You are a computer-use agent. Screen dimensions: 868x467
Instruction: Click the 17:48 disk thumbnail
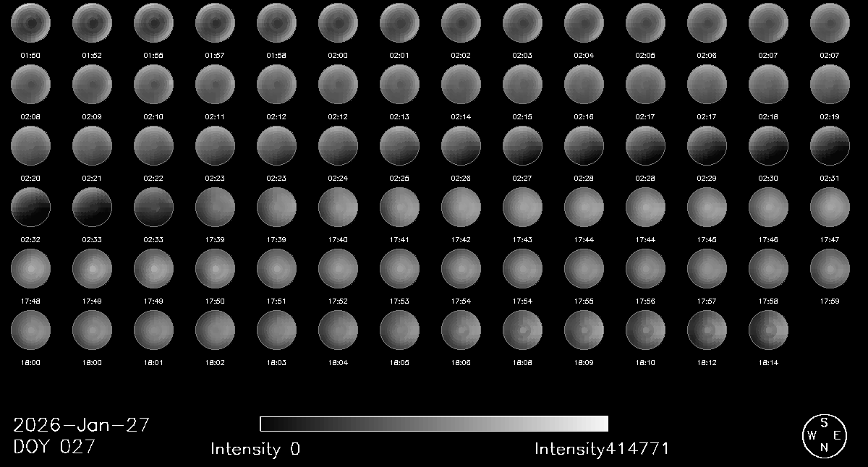(x=30, y=269)
